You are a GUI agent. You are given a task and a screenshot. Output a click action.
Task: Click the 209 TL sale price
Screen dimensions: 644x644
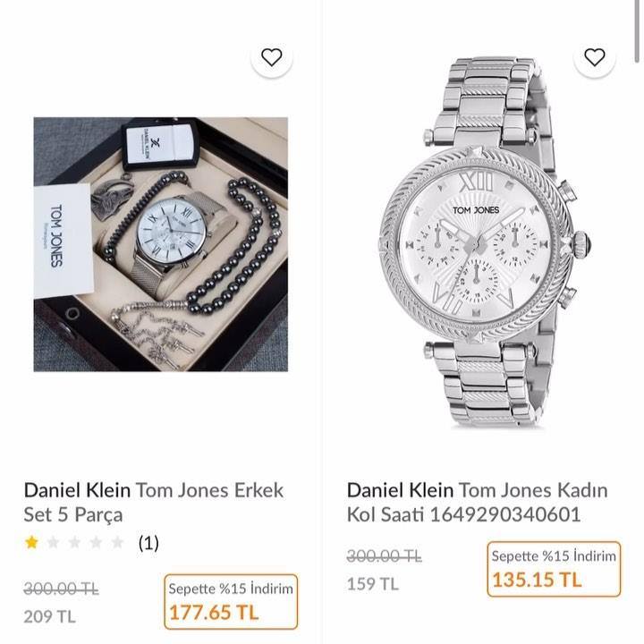point(50,616)
